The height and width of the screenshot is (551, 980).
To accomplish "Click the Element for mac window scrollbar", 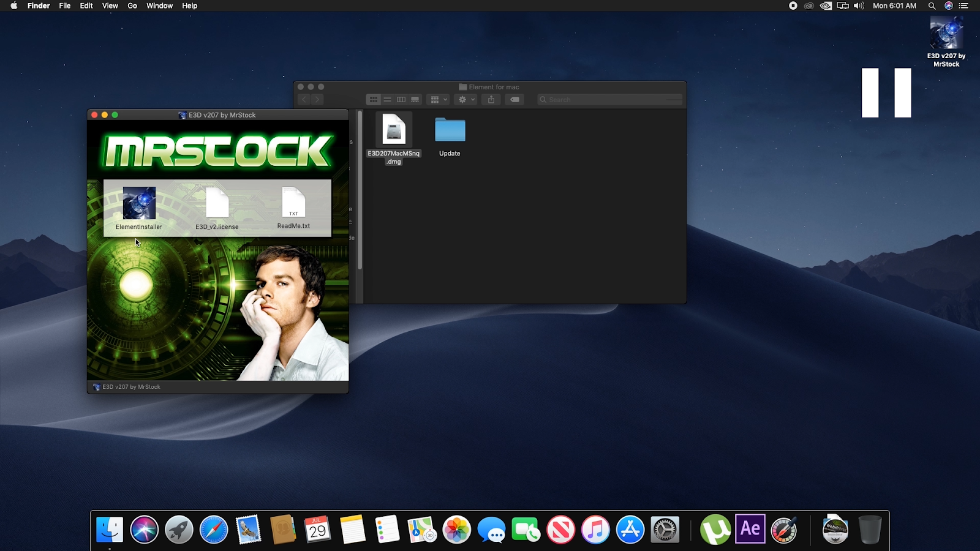I will click(360, 190).
